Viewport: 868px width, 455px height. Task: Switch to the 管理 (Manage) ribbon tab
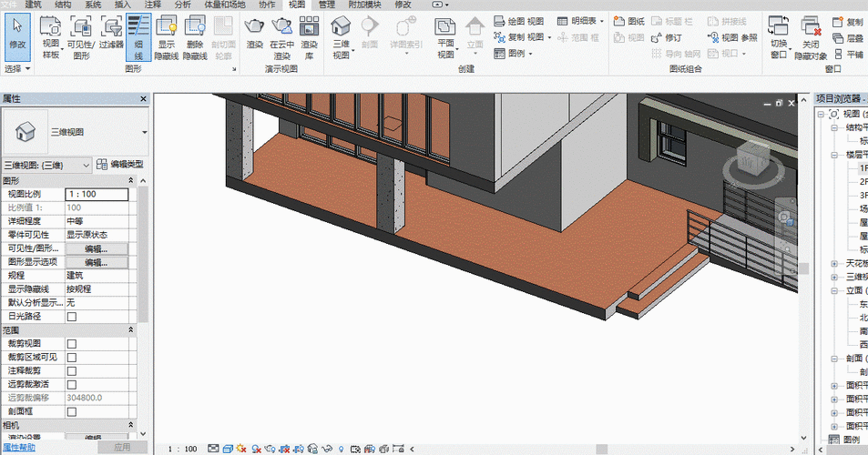(x=326, y=5)
